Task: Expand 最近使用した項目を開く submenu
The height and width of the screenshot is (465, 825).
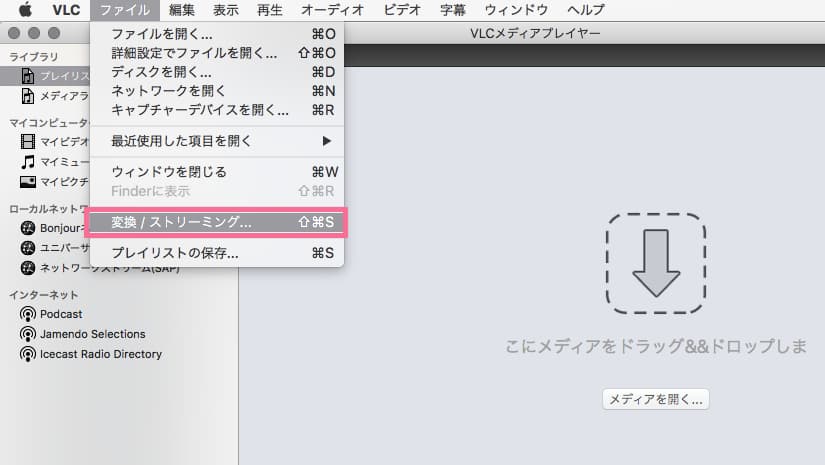Action: (x=217, y=141)
